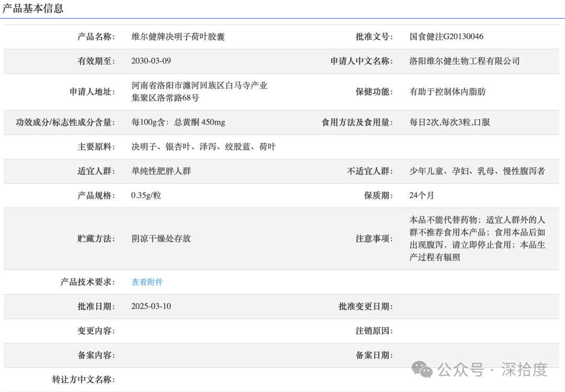
Task: Select the label 注销原因:
Action: [x=374, y=331]
